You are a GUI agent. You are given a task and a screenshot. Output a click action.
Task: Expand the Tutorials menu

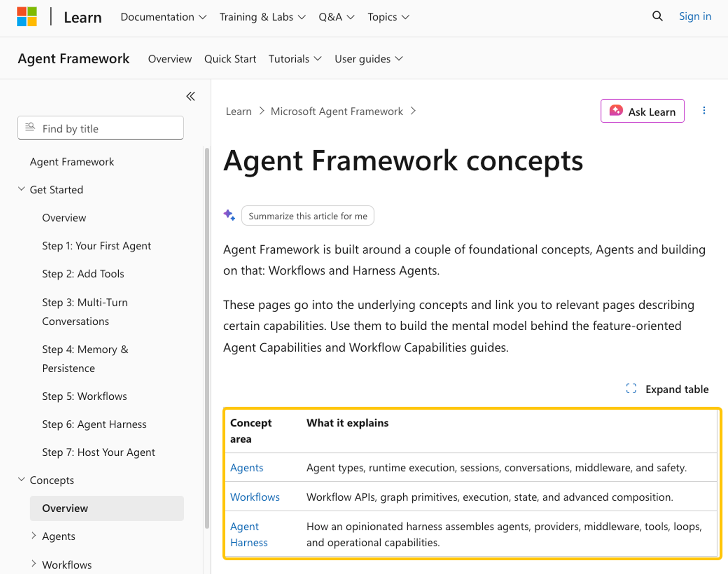[295, 59]
